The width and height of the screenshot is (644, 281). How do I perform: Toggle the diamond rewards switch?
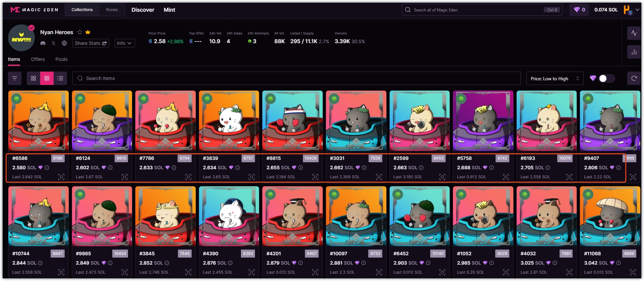click(x=606, y=78)
